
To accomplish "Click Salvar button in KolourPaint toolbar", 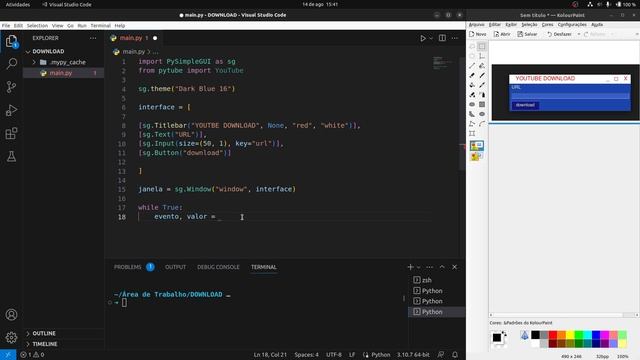I will 527,34.
